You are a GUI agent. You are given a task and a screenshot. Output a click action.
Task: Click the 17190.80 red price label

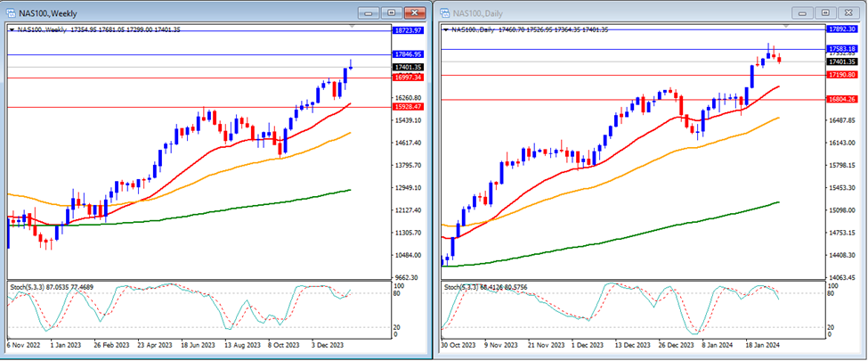(x=842, y=74)
